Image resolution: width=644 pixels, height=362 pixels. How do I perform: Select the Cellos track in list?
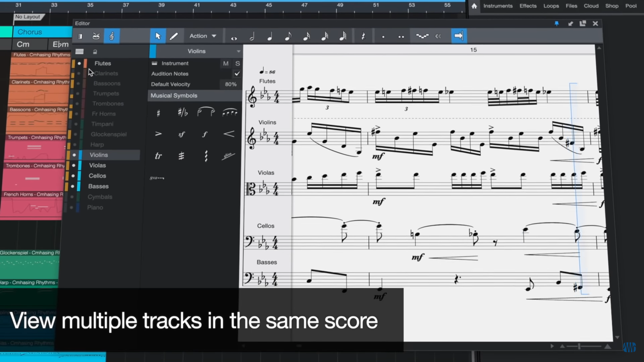(97, 176)
